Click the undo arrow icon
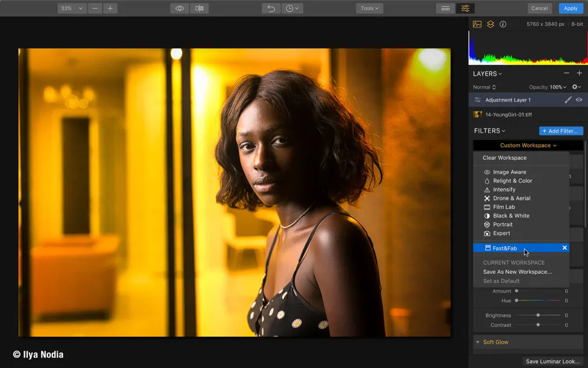Screen dimensions: 588x368 point(271,8)
